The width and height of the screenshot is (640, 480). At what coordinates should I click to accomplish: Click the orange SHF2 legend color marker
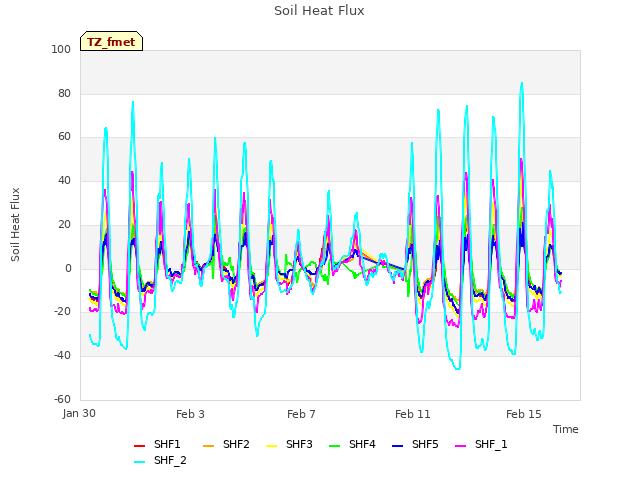[x=209, y=446]
